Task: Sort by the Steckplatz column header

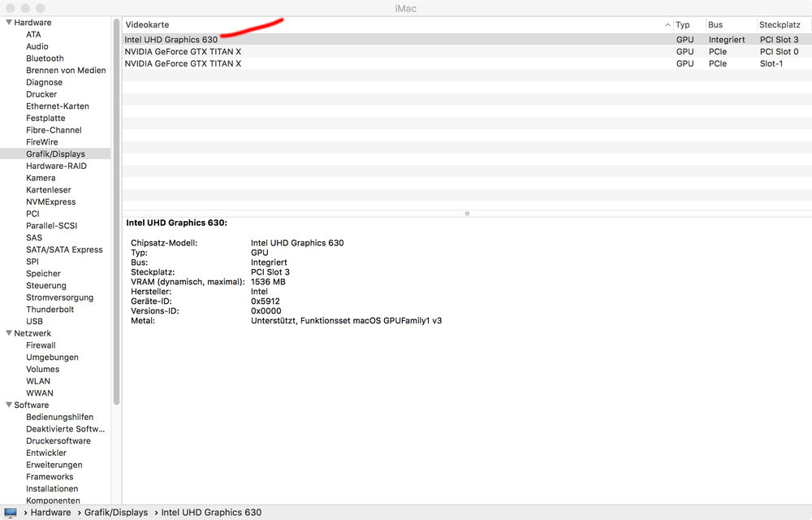Action: 780,25
